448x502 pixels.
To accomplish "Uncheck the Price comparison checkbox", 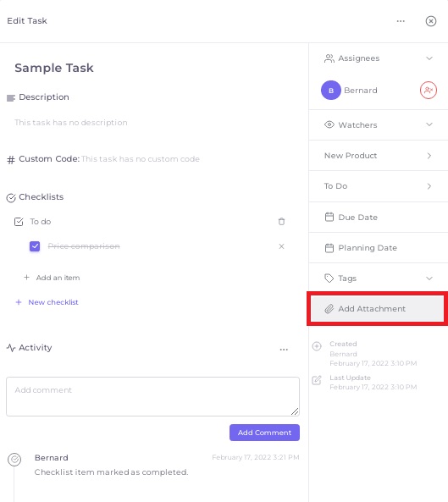I will tap(35, 246).
